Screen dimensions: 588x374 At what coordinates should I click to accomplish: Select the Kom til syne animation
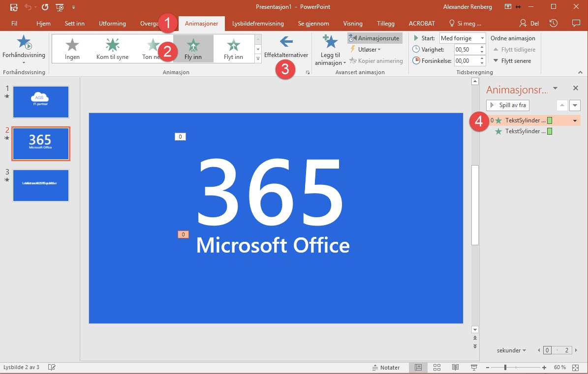point(113,49)
